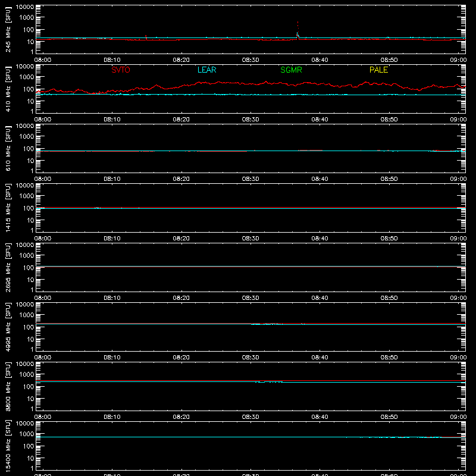Select the 2695 MHz [SFU] axis title
The width and height of the screenshot is (476, 476).
tap(8, 267)
